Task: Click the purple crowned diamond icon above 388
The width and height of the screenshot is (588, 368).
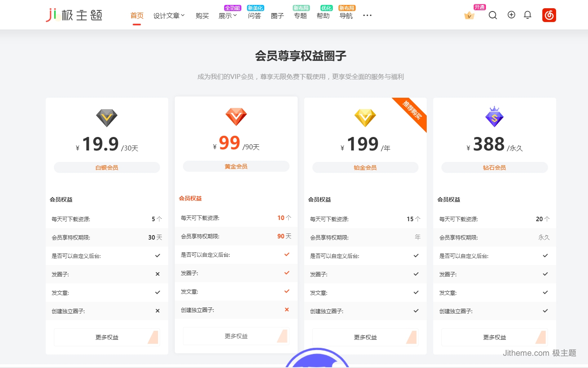Action: click(494, 117)
